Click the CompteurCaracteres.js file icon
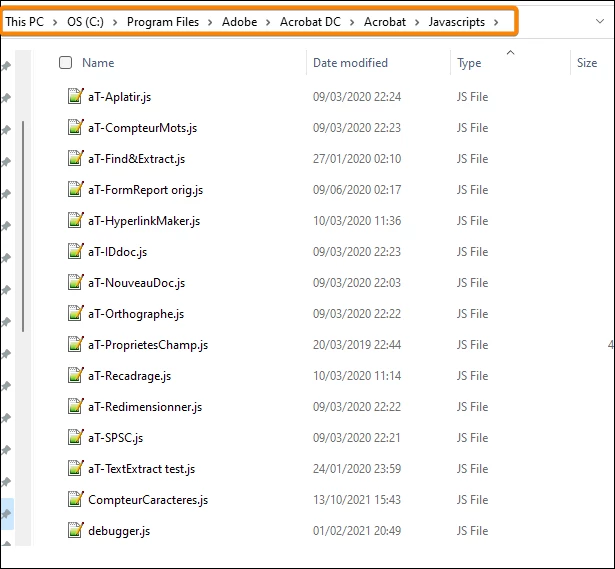 click(75, 499)
